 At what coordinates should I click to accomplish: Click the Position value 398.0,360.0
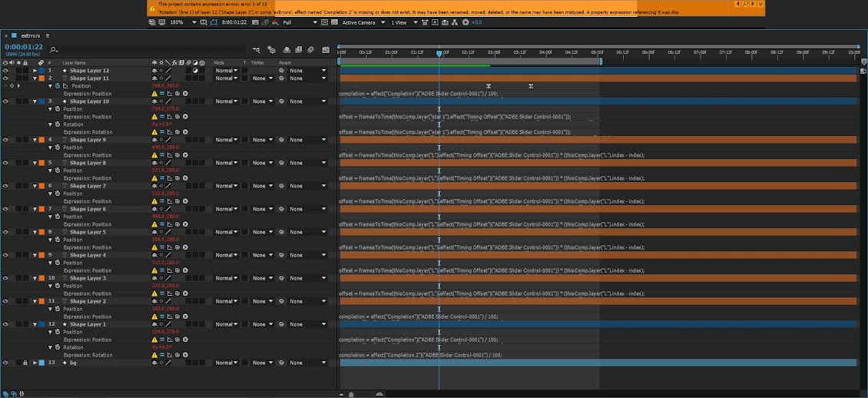point(165,86)
